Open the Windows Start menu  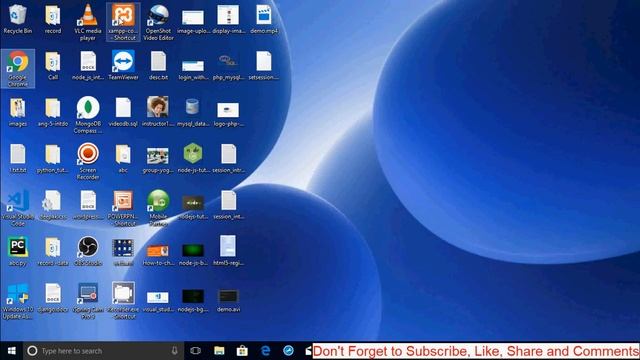point(11,351)
